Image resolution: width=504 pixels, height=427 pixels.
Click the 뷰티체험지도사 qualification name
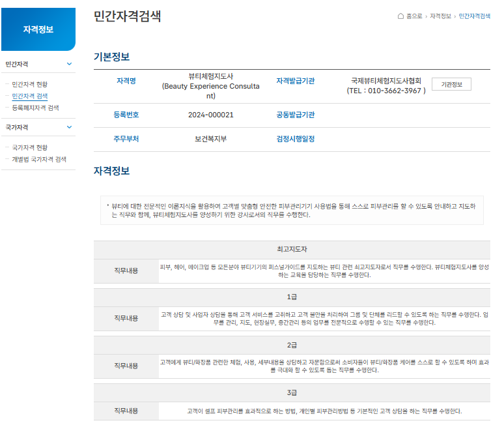coord(211,76)
